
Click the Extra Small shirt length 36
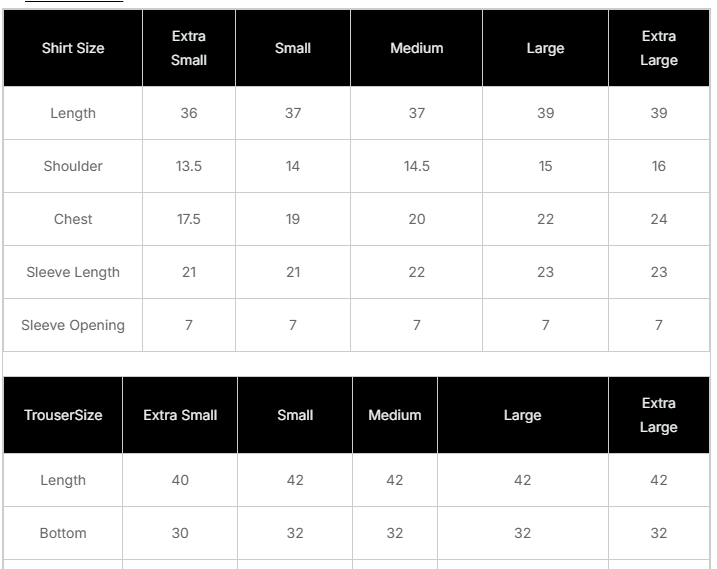189,113
